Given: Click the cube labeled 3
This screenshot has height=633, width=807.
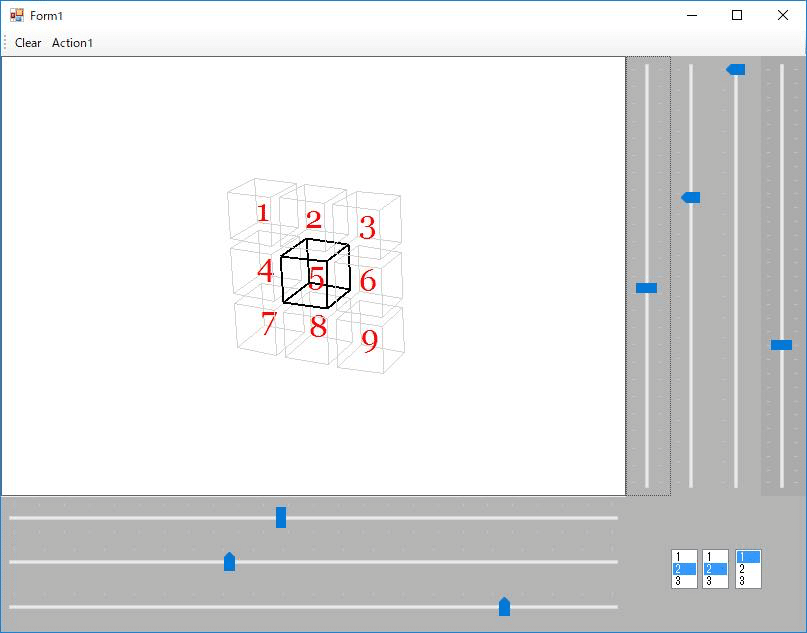Looking at the screenshot, I should 367,226.
